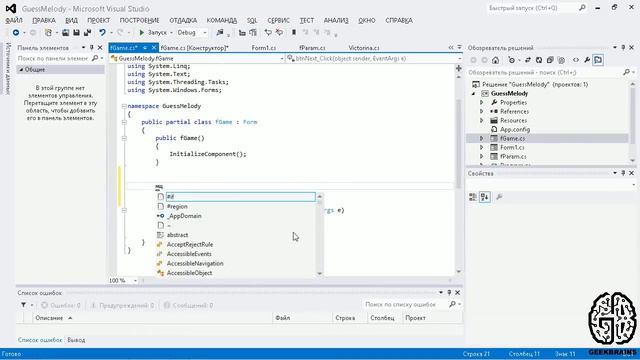The width and height of the screenshot is (640, 360).
Task: Switch to the fParam.cs tab
Action: pos(312,48)
